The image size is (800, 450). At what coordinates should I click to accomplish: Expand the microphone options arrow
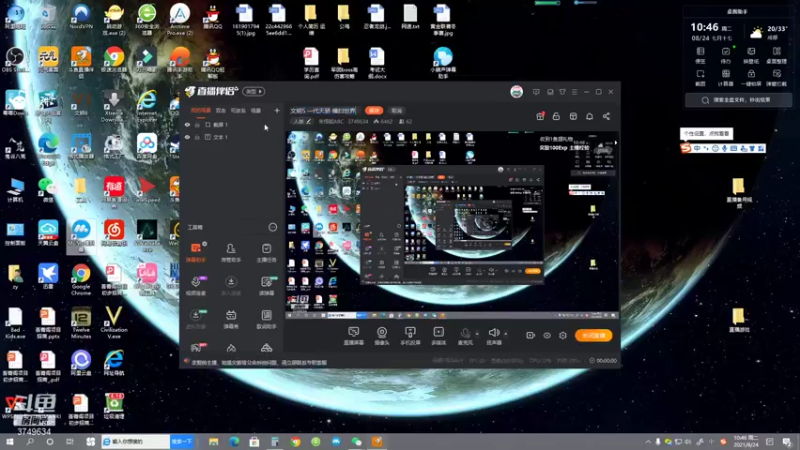[x=477, y=334]
